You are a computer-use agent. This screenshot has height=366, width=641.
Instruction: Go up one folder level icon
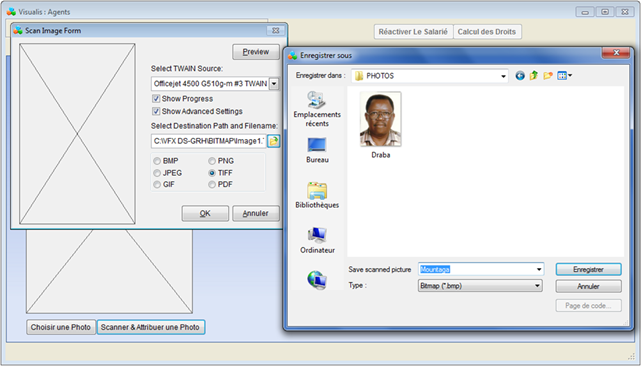click(533, 76)
